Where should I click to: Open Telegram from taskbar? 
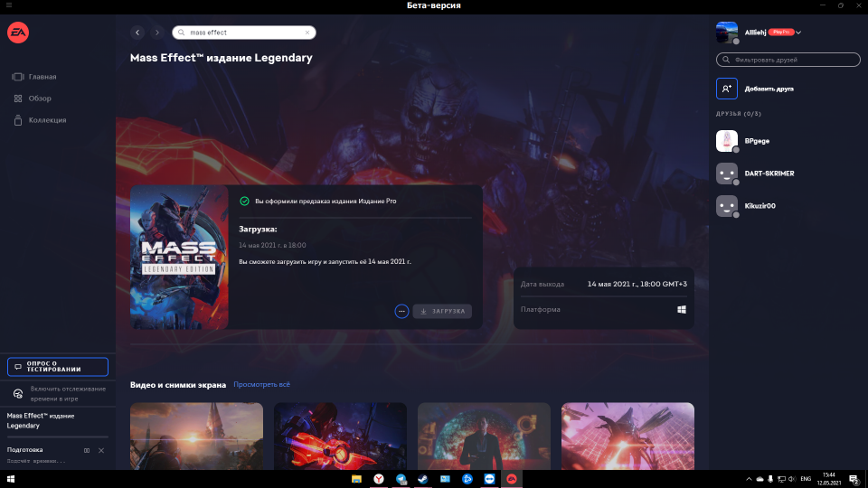tap(401, 479)
